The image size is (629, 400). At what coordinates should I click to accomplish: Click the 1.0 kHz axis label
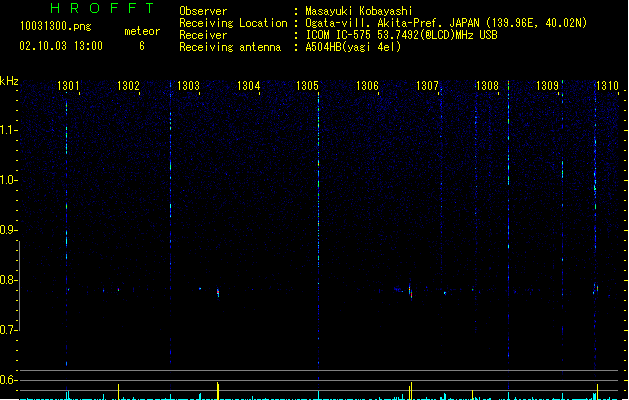coord(8,180)
